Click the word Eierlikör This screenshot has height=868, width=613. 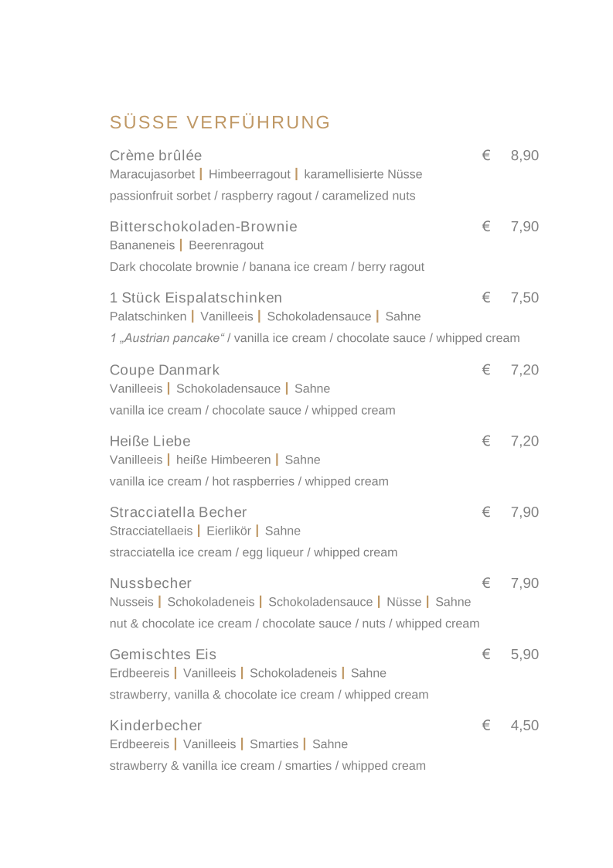click(x=229, y=531)
